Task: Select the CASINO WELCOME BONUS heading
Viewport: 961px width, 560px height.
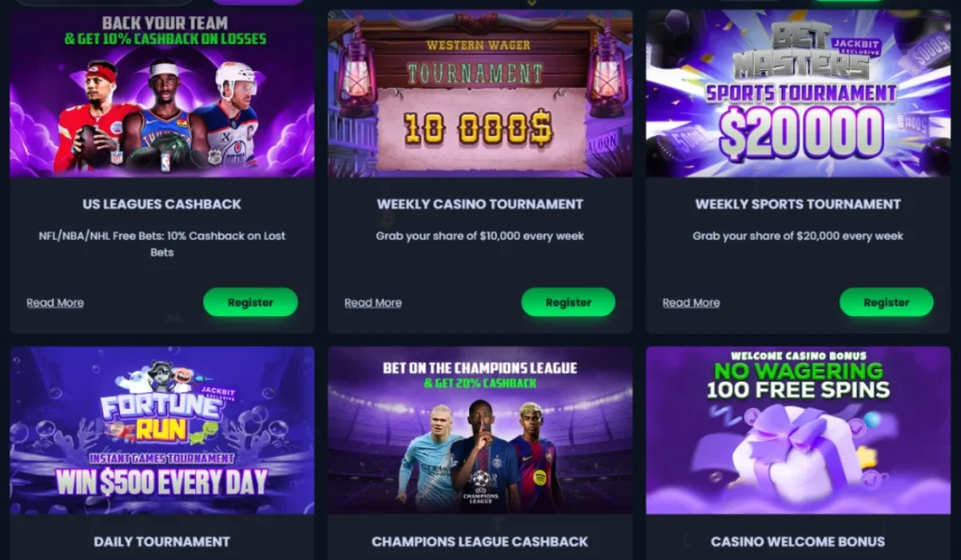Action: 798,541
